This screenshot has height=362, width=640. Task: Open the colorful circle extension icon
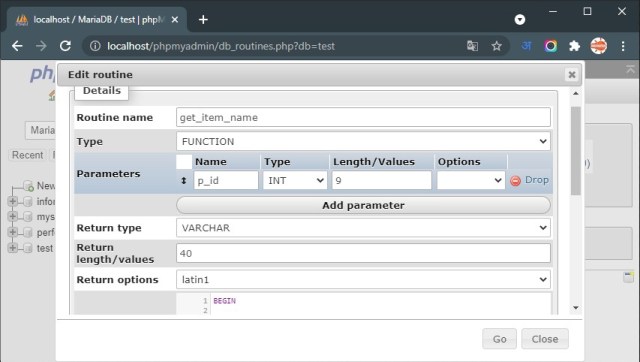pos(550,46)
